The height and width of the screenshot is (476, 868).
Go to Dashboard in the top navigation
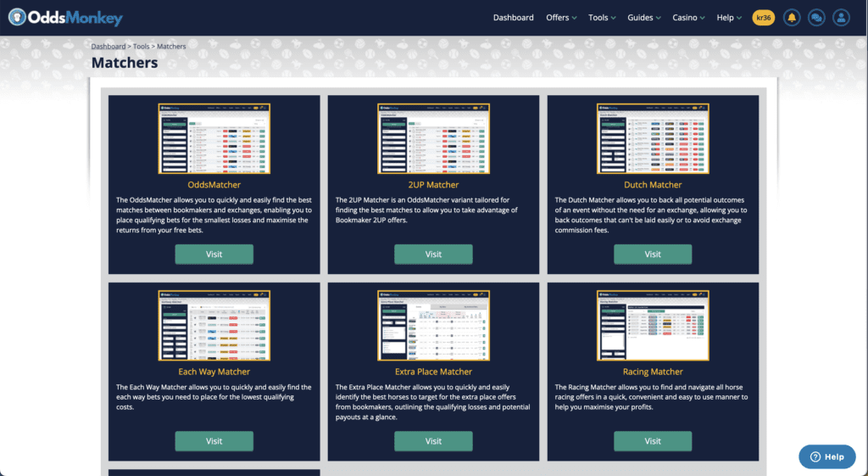tap(513, 18)
